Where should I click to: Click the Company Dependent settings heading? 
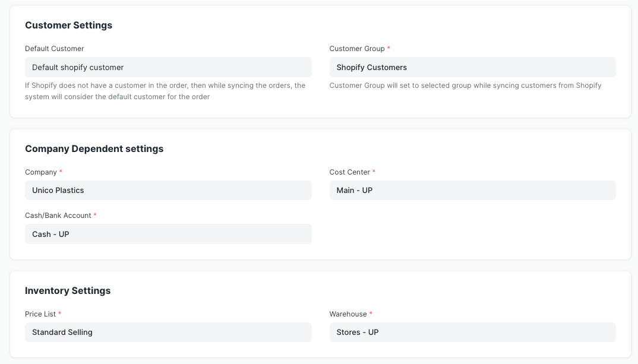pos(94,148)
